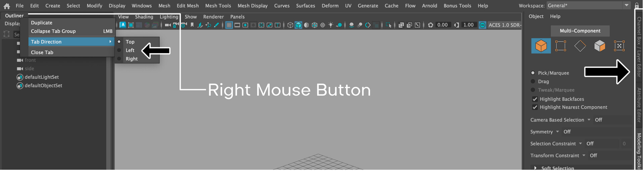The width and height of the screenshot is (644, 171).
Task: Open the Selection Constraint dropdown
Action: (581, 144)
